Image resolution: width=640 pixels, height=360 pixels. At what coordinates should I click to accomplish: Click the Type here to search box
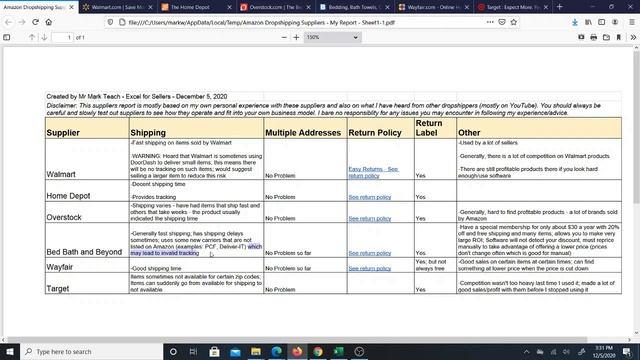tap(91, 351)
